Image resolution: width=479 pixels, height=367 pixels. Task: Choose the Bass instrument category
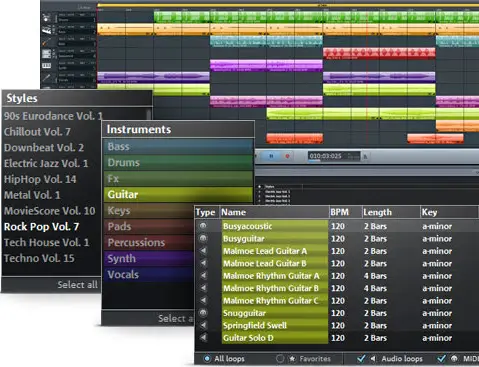pos(178,146)
